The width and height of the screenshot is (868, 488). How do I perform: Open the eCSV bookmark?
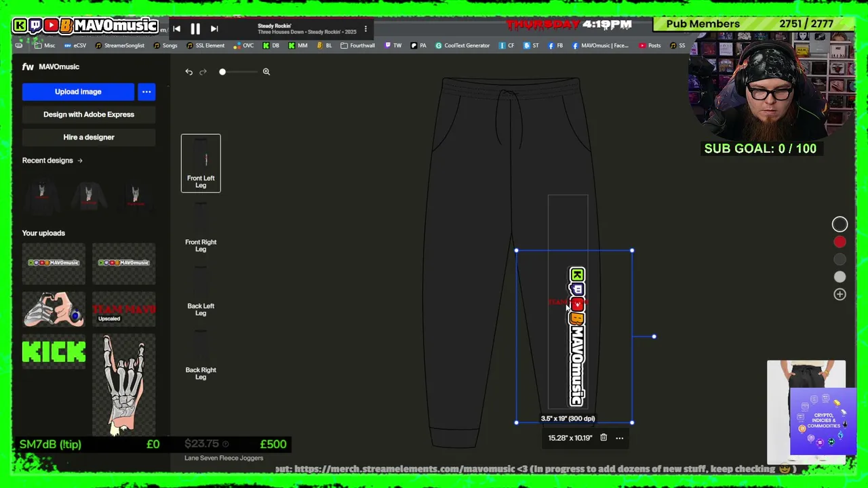coord(75,45)
